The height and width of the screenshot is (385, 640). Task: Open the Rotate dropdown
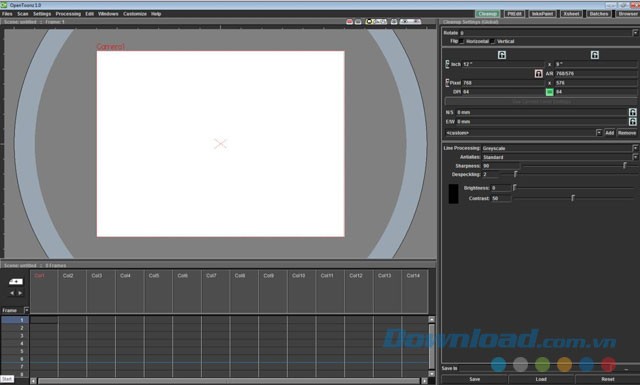(635, 33)
